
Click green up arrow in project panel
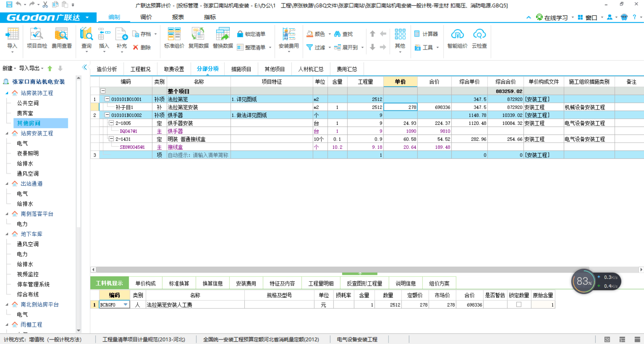[50, 68]
